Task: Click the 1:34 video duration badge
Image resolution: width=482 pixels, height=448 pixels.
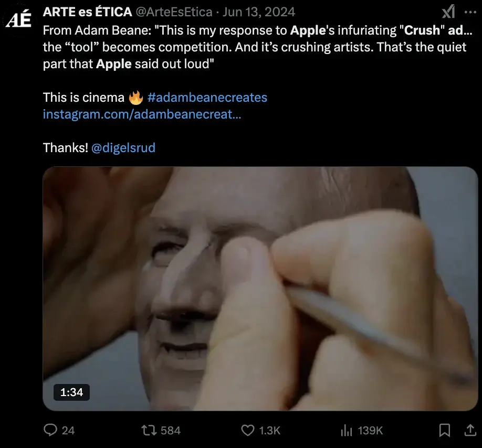Action: (71, 392)
